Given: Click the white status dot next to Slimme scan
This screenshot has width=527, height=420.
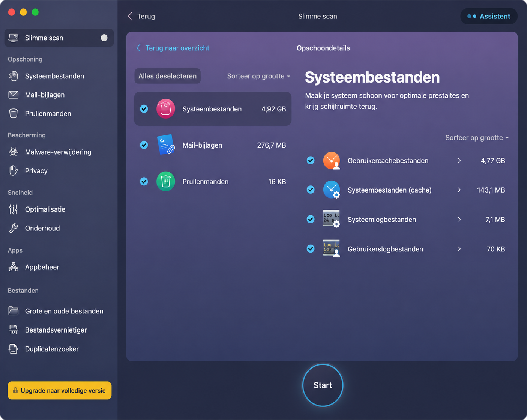Looking at the screenshot, I should (x=104, y=38).
